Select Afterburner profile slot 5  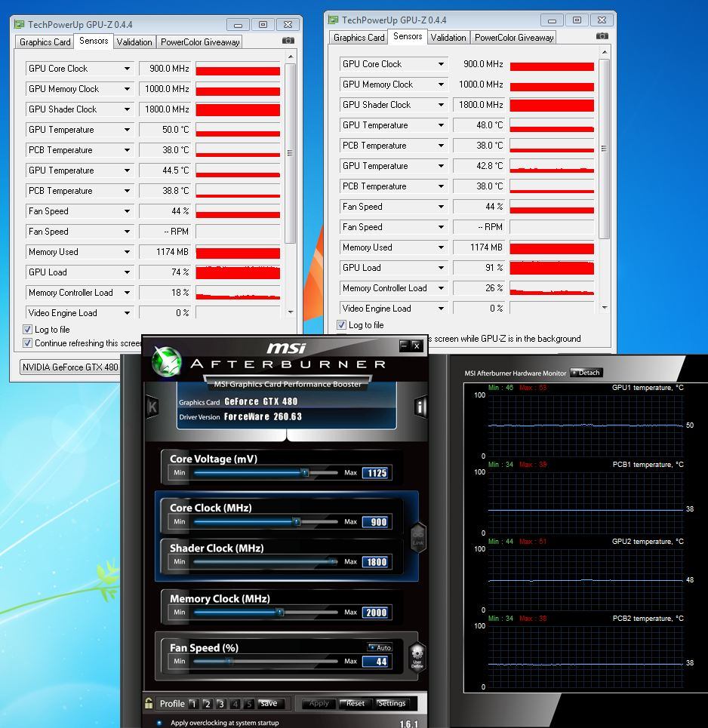click(x=249, y=704)
